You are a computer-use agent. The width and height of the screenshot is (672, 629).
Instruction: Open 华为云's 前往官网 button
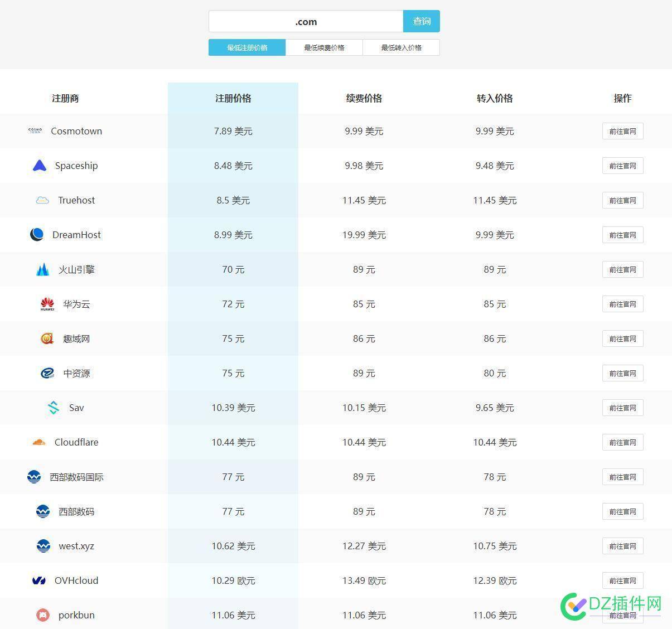click(622, 304)
